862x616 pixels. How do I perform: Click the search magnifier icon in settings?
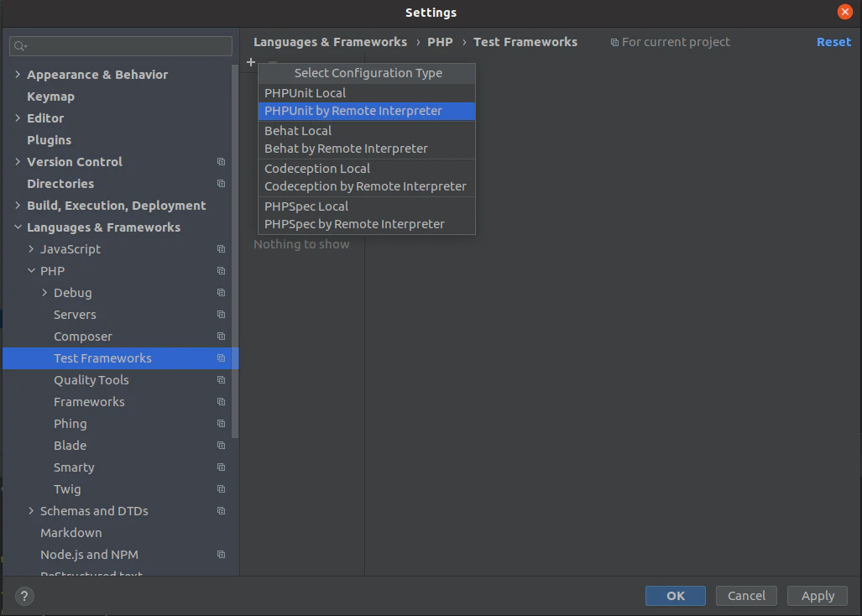point(20,46)
